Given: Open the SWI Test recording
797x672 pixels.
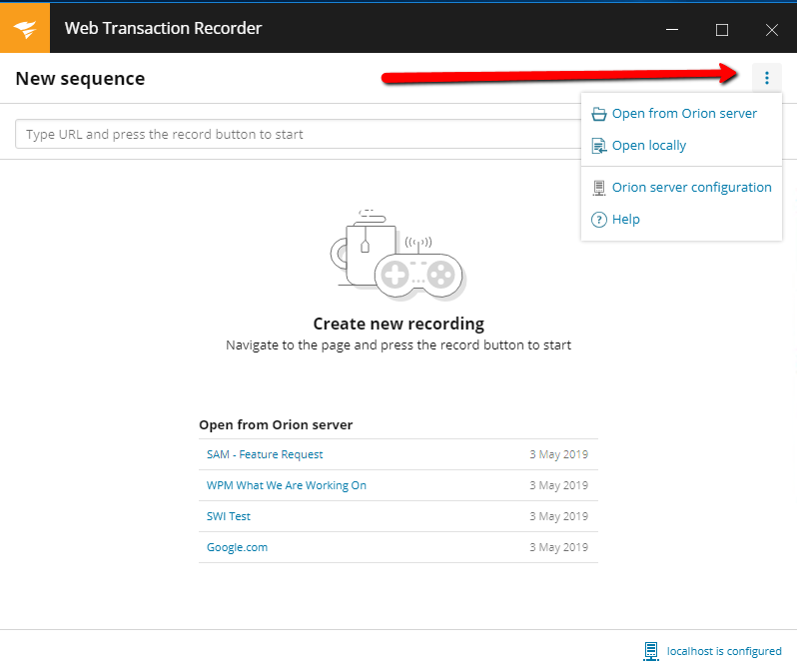Looking at the screenshot, I should (229, 516).
